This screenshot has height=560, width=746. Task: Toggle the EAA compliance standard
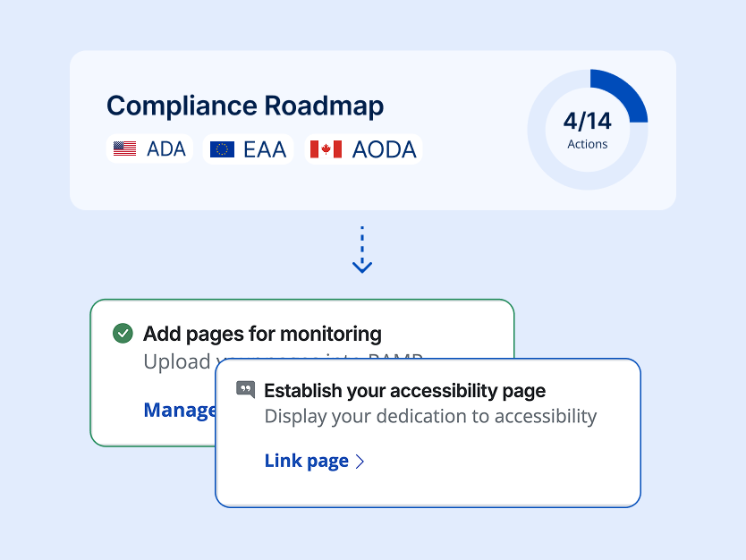(x=248, y=148)
